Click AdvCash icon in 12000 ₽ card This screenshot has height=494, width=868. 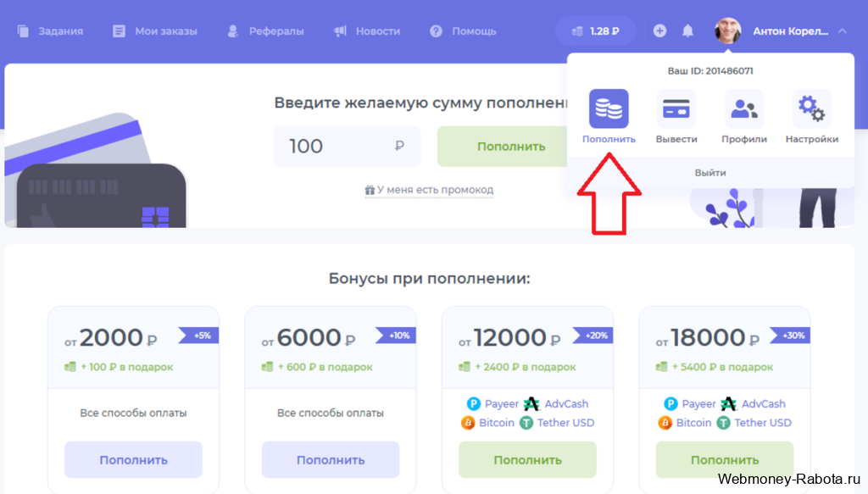click(531, 404)
